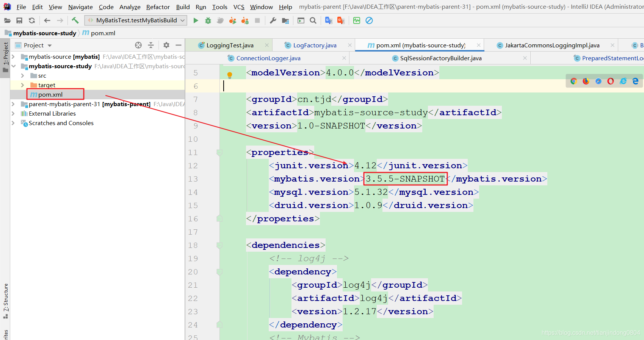Open the Analyze menu
The image size is (644, 340).
point(130,7)
